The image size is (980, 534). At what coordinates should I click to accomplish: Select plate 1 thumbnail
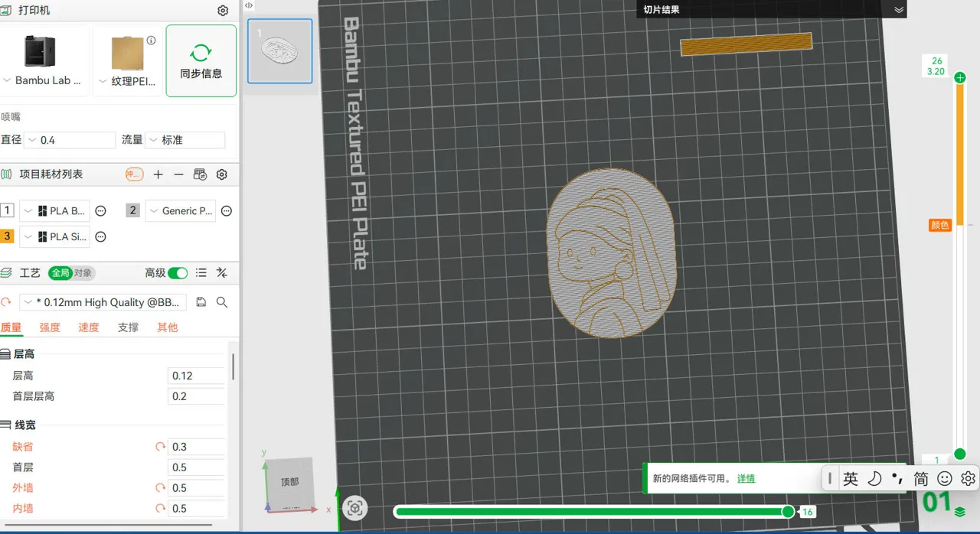tap(280, 51)
